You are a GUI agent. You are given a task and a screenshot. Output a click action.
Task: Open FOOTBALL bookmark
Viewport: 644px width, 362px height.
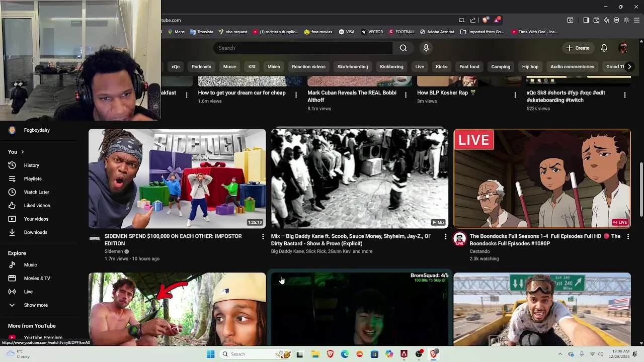(x=401, y=32)
